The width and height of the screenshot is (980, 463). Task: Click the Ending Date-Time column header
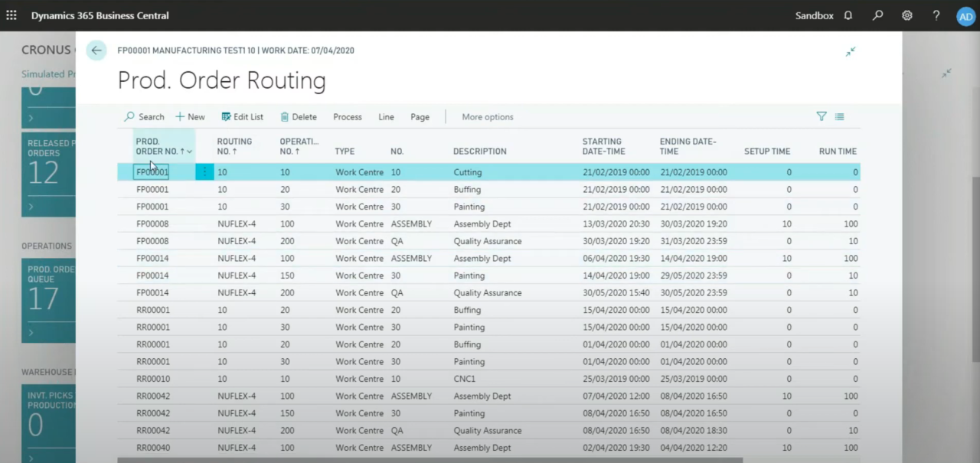[x=688, y=146]
